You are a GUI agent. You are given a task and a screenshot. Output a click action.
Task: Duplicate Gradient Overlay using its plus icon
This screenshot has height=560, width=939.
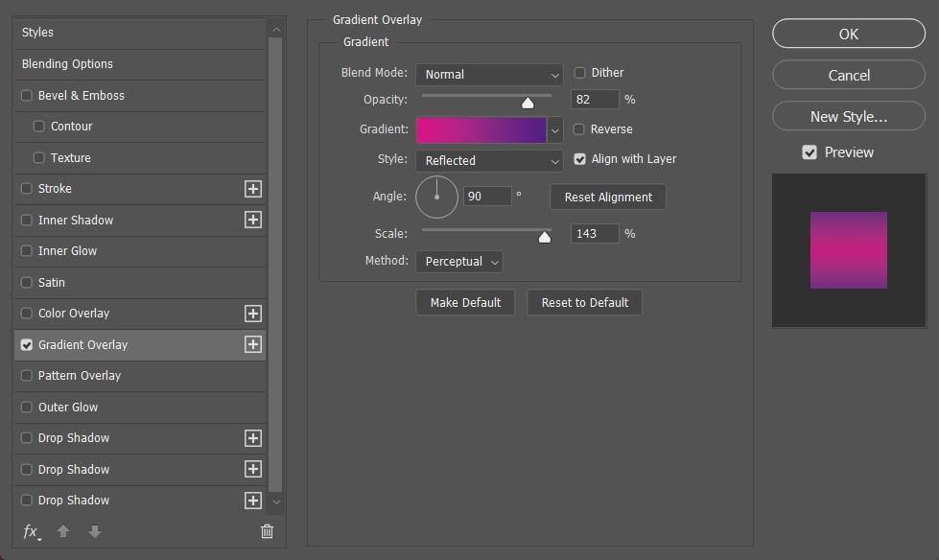pos(252,344)
